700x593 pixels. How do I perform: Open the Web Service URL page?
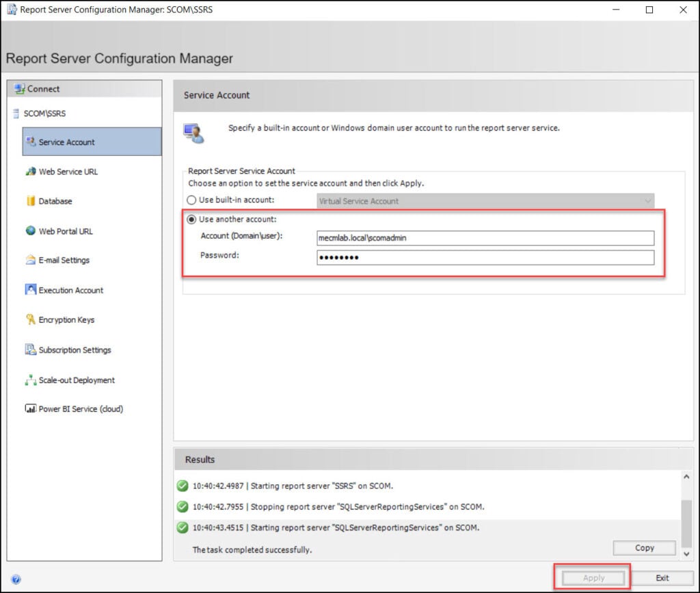point(68,172)
